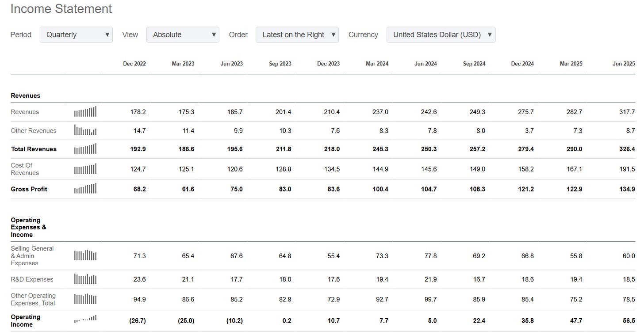Click Jun 2025 Operating Income value 56.5
Viewport: 644px width, 335px height.
click(629, 320)
